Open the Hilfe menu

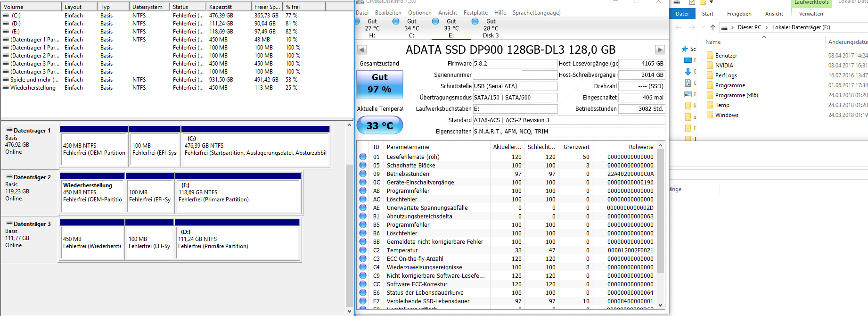pos(500,13)
